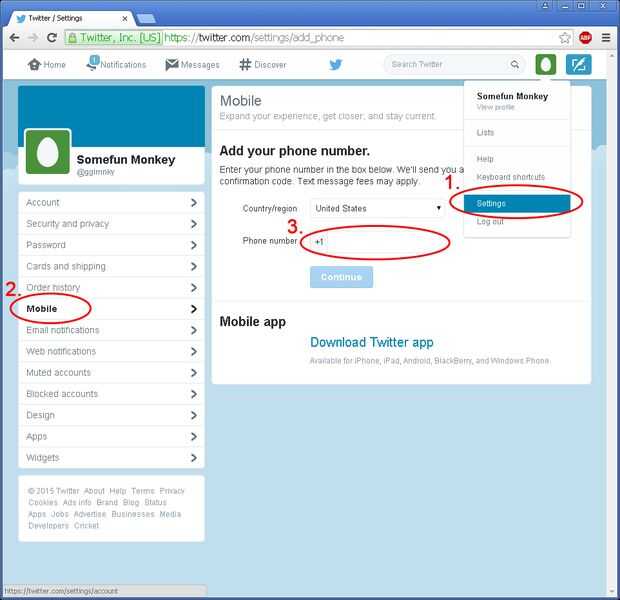
Task: Click the address bar URL
Action: tap(254, 38)
